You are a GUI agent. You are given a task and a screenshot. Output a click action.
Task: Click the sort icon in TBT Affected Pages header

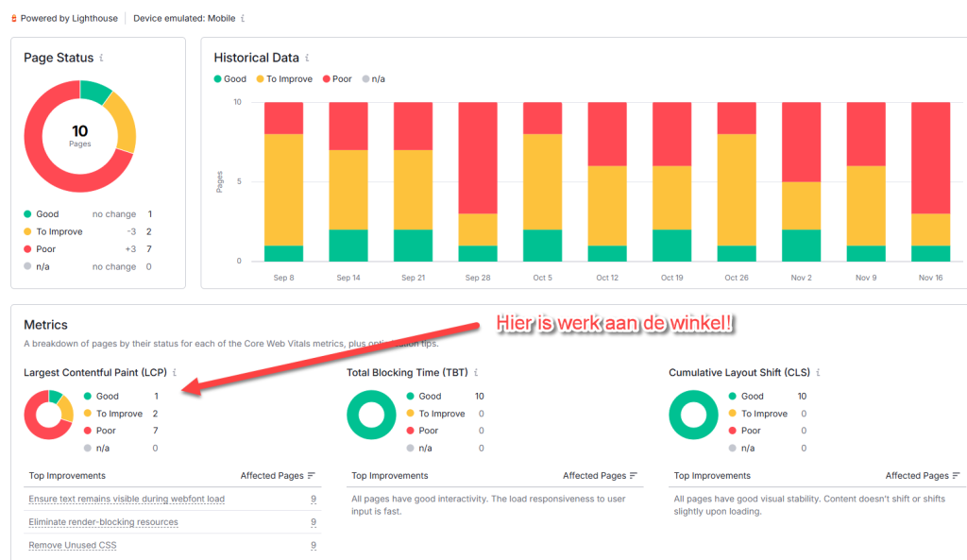(634, 476)
